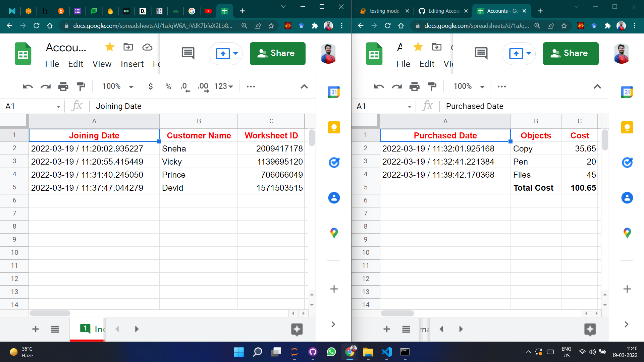Open comment history in left window
The height and width of the screenshot is (362, 644).
[188, 53]
